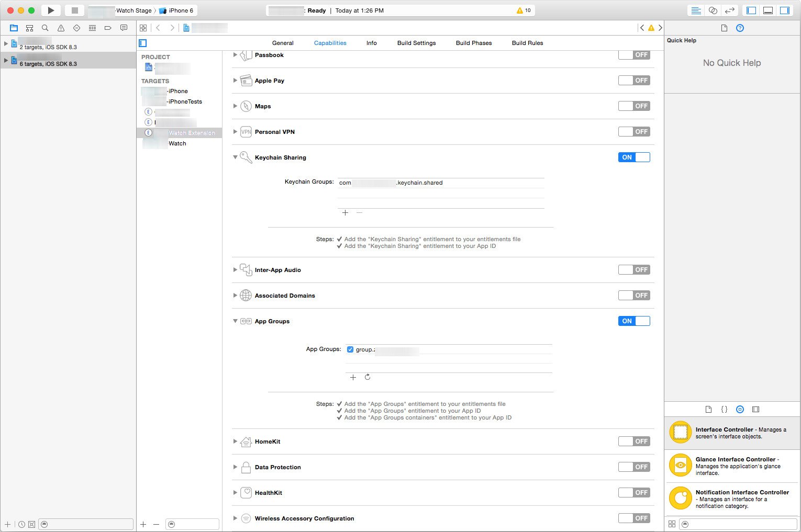Hide the Navigator pane
The height and width of the screenshot is (532, 801).
[751, 10]
